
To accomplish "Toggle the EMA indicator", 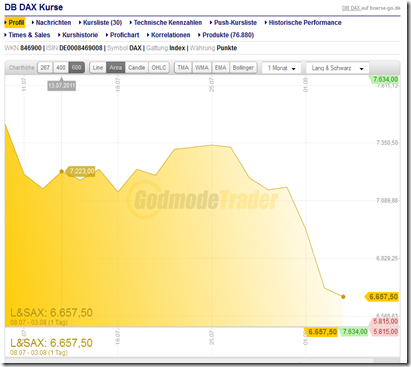I will click(220, 68).
